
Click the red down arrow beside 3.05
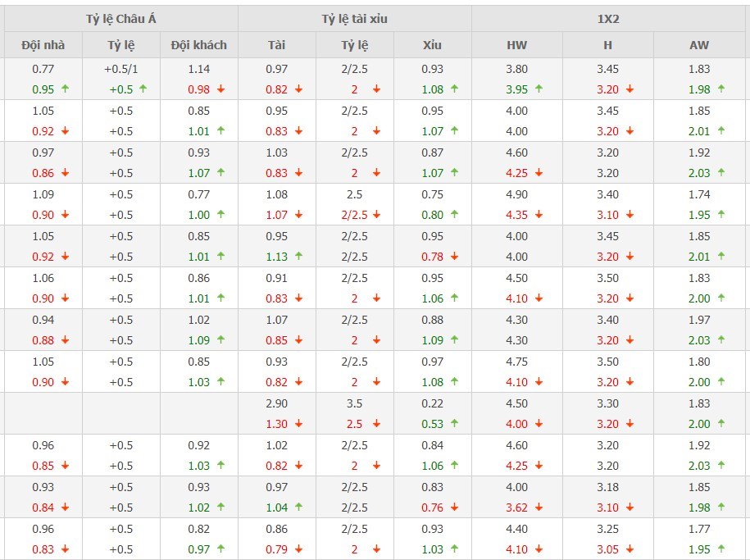pos(630,549)
